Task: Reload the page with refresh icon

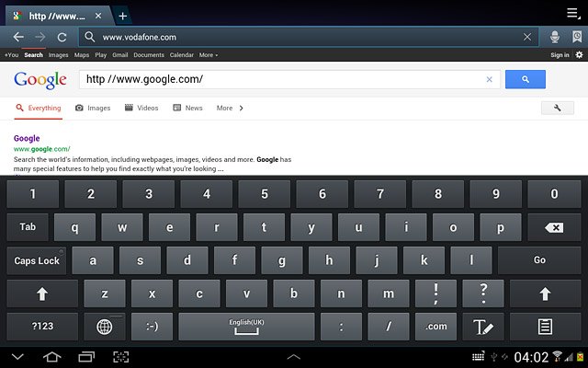Action: click(62, 37)
